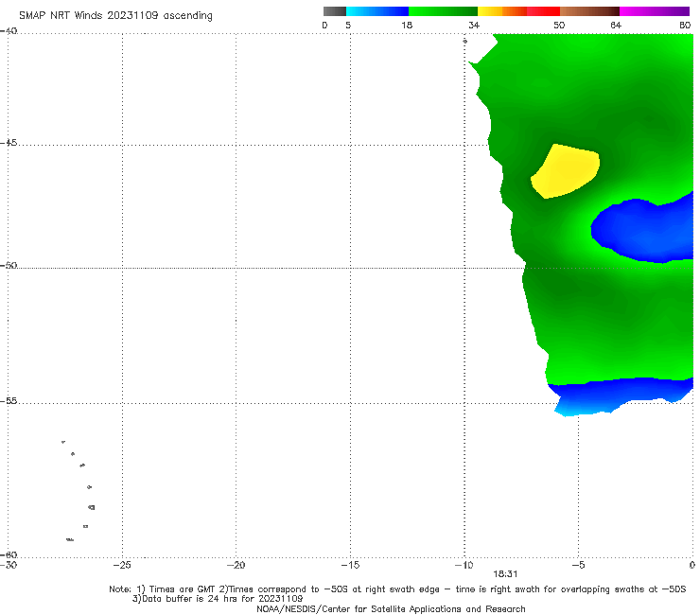The height and width of the screenshot is (615, 700).
Task: Click the blue band at the swath bottom
Action: pyautogui.click(x=621, y=395)
